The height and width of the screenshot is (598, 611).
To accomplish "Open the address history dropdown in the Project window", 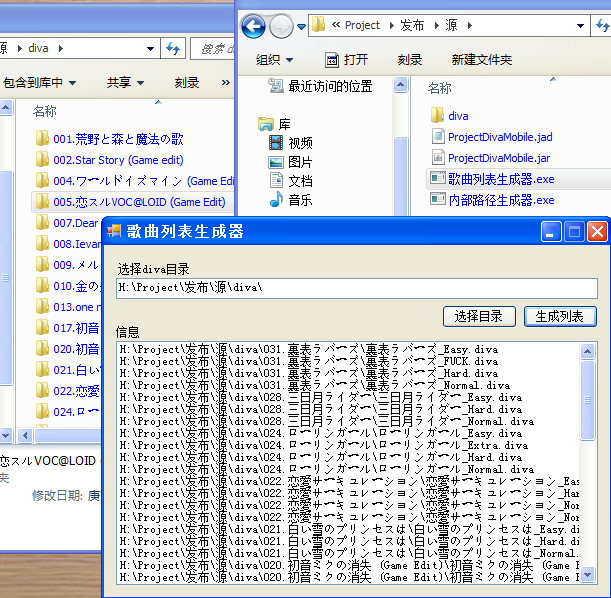I will (x=580, y=26).
